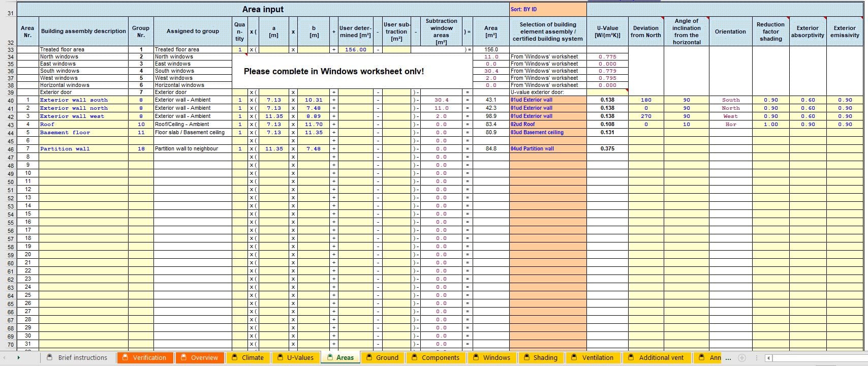The image size is (868, 366).
Task: Click the orange empty assembly cell in row 47
Action: (x=548, y=157)
